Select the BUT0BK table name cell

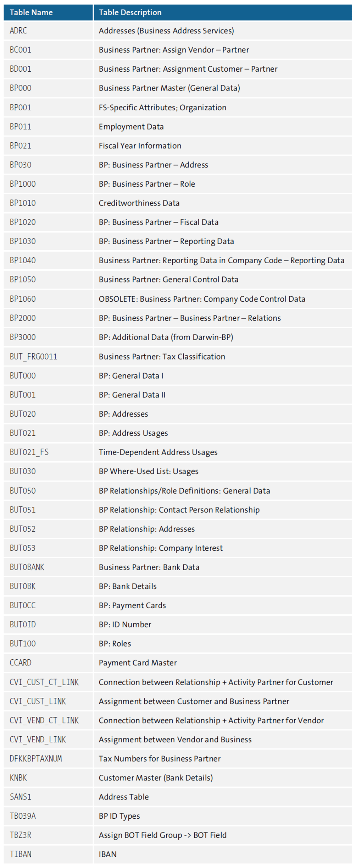23,586
